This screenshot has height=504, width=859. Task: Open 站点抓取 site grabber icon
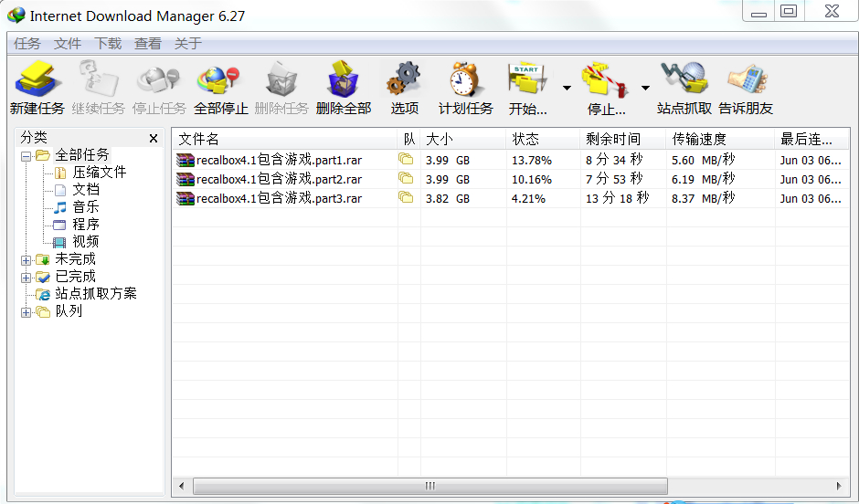(684, 79)
